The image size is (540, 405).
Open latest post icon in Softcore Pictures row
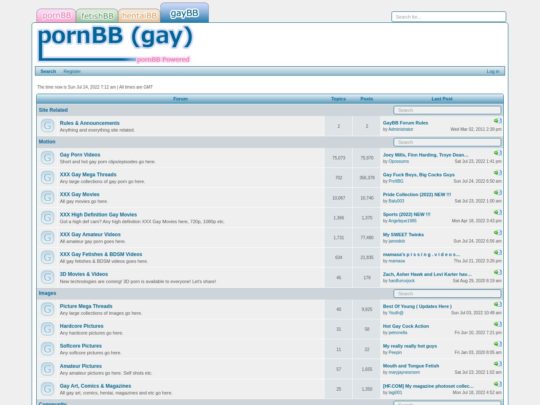pos(498,344)
